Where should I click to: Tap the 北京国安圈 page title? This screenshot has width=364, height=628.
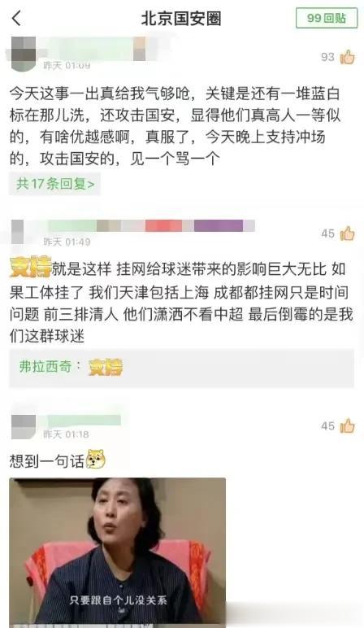(181, 19)
